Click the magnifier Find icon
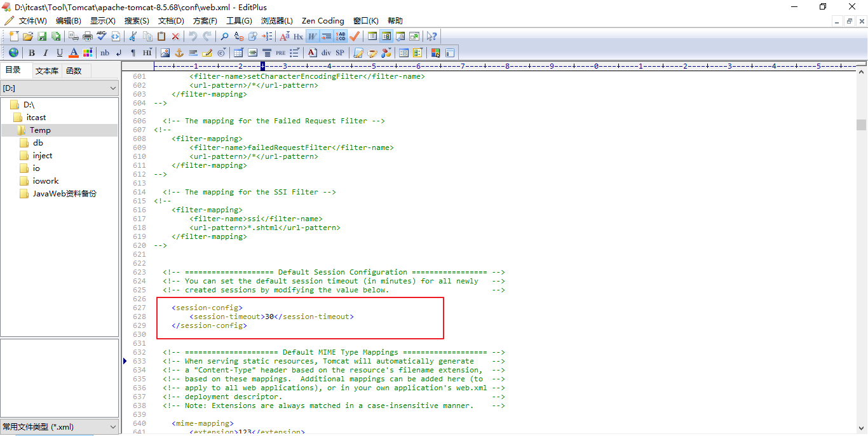Image resolution: width=868 pixels, height=436 pixels. tap(224, 36)
